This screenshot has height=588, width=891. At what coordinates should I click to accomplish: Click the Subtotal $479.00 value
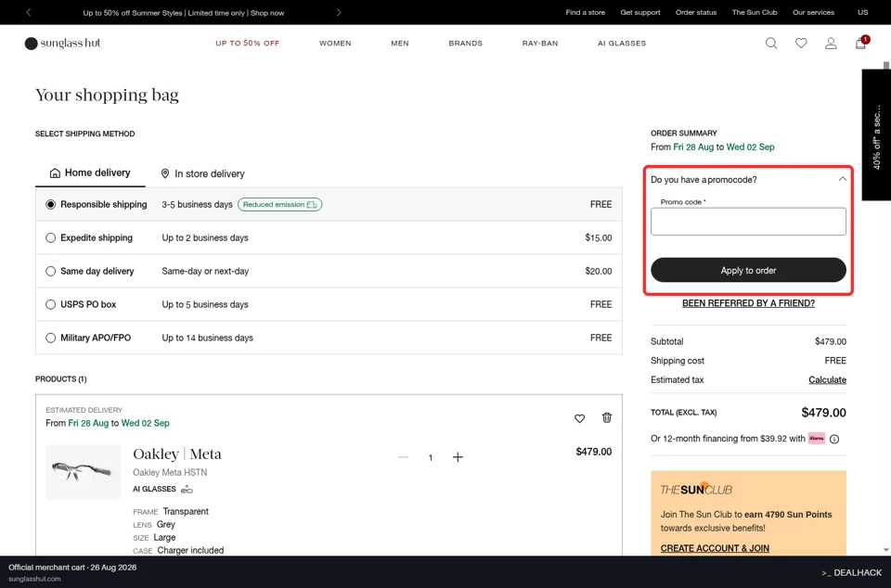pos(830,341)
